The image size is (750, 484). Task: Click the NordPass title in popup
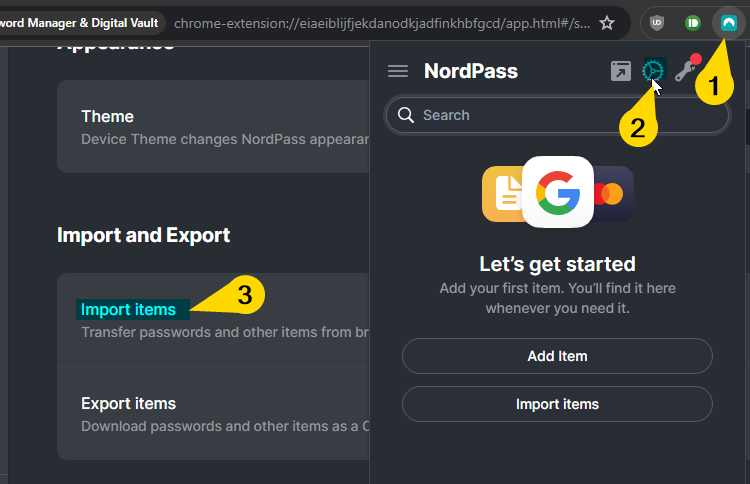point(471,71)
